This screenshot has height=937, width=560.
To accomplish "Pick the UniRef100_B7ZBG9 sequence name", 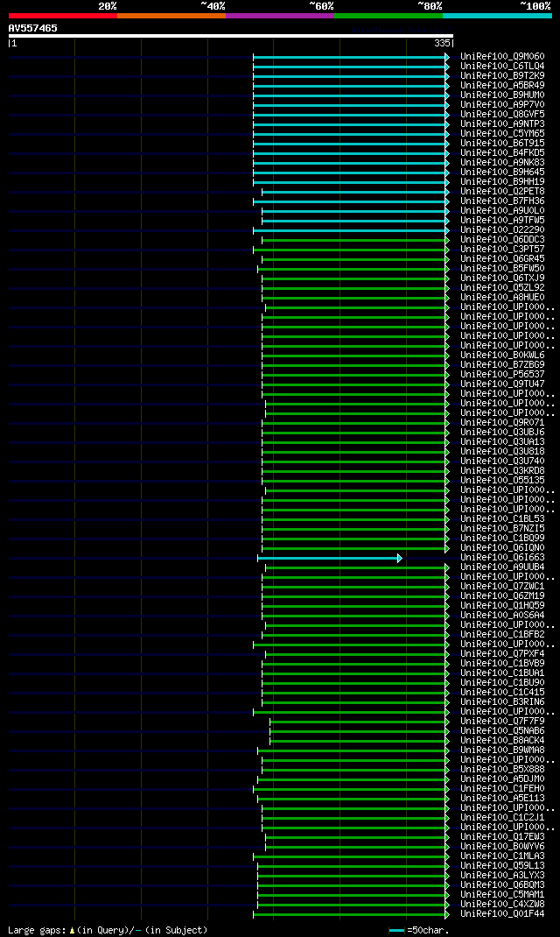I will [502, 365].
